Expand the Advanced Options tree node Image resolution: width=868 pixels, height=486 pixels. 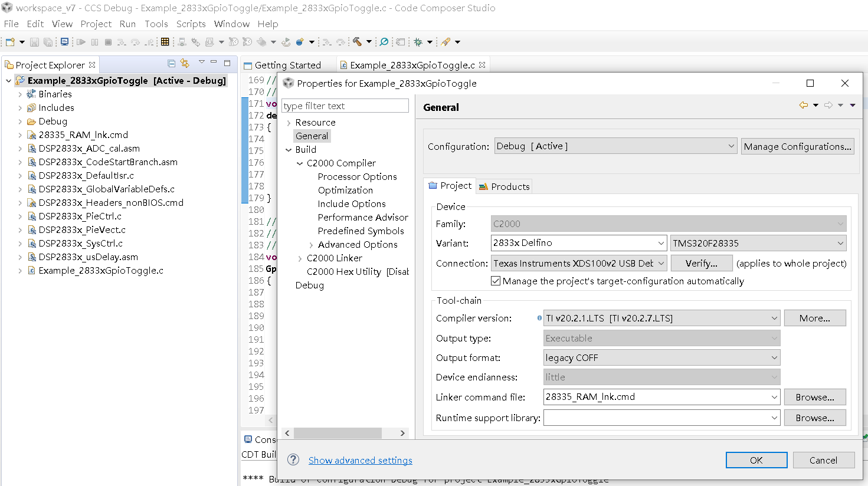click(x=311, y=245)
